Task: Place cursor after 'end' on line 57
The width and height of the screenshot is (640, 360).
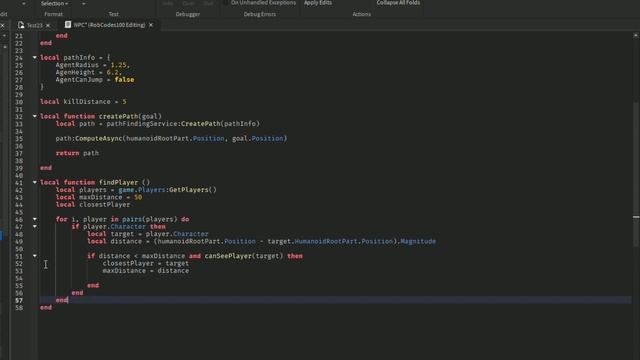Action: (x=68, y=300)
